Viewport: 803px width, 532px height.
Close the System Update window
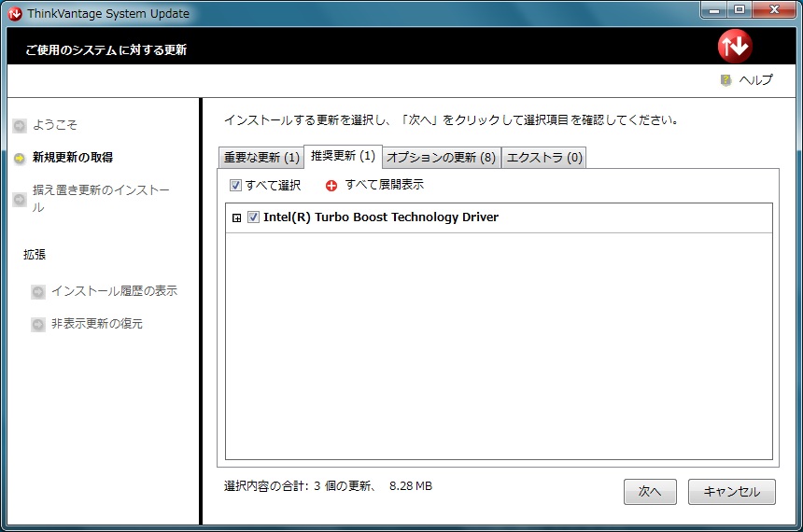click(x=774, y=9)
